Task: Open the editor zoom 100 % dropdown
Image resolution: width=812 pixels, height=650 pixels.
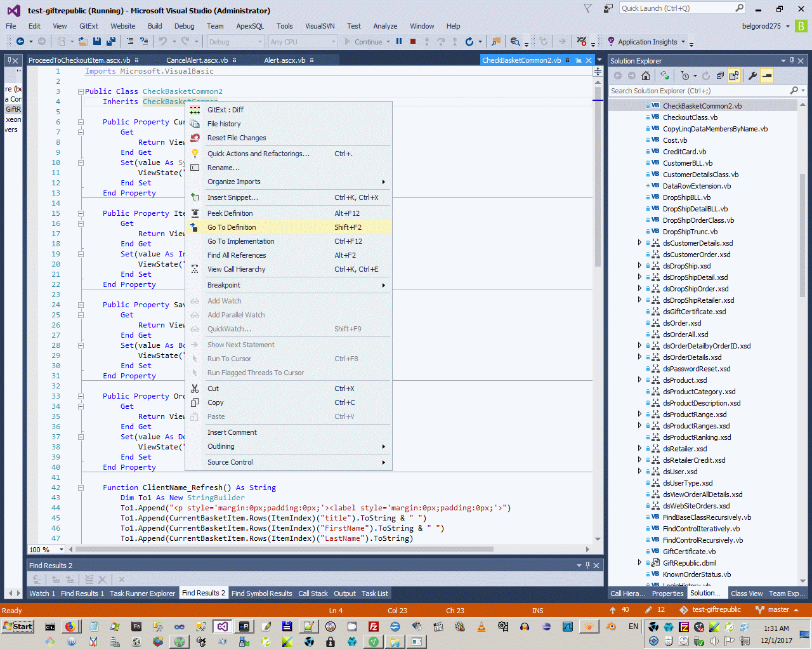Action: tap(61, 549)
